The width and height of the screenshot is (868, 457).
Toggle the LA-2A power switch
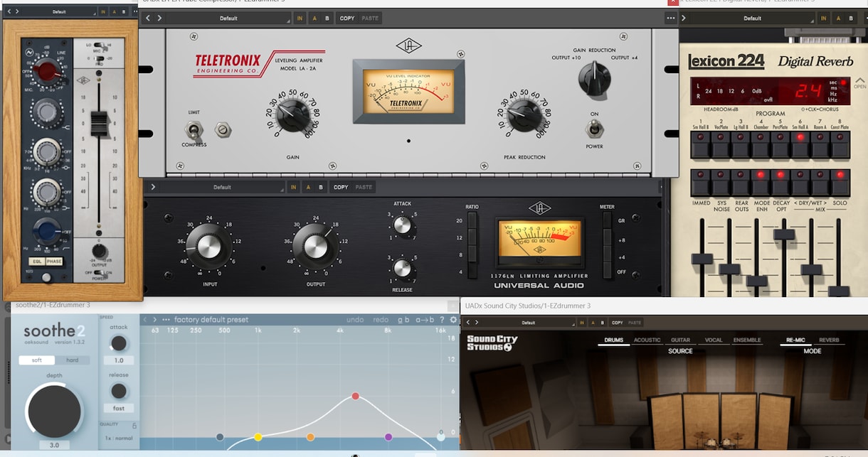point(593,129)
